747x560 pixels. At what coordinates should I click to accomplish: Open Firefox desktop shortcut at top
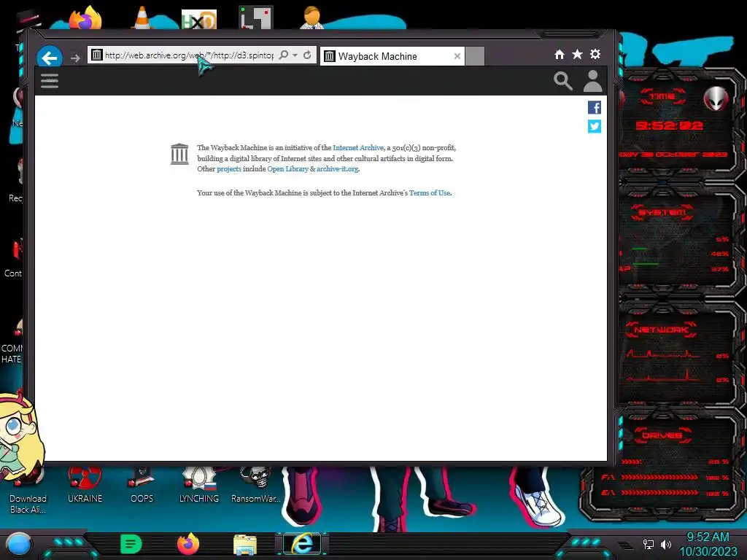tap(86, 18)
